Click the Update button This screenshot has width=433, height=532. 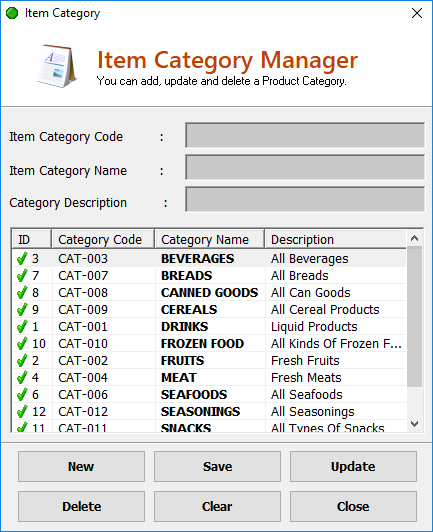(x=353, y=467)
